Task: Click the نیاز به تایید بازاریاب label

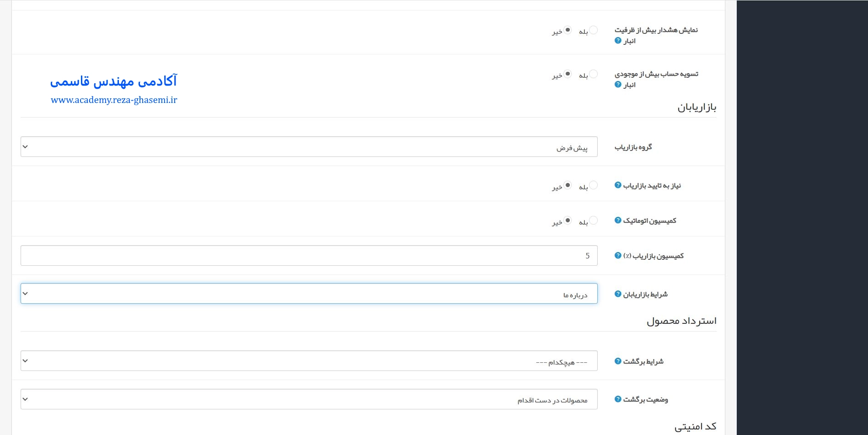Action: pyautogui.click(x=652, y=185)
